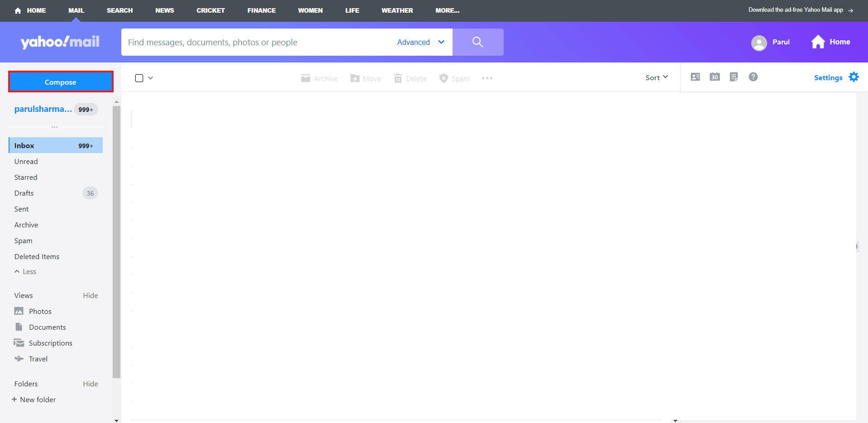This screenshot has height=423, width=868.
Task: Open the Yahoo Mail logo
Action: [60, 42]
